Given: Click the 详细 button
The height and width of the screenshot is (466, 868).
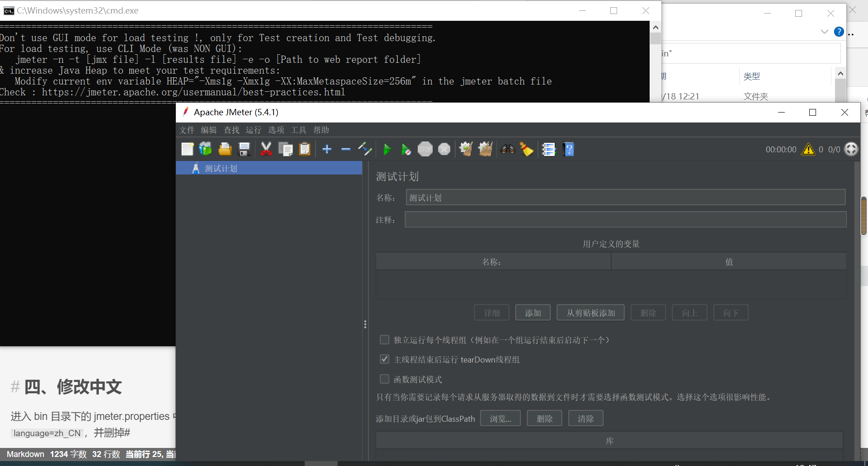Looking at the screenshot, I should (492, 313).
